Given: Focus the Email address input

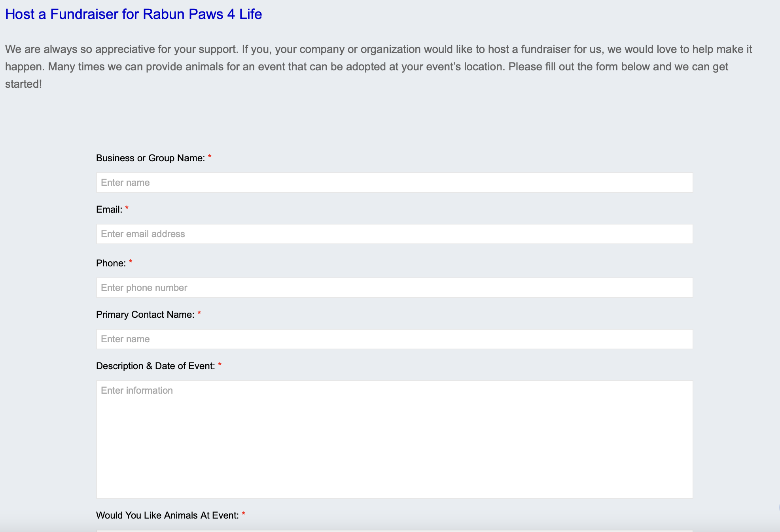Looking at the screenshot, I should pos(394,234).
